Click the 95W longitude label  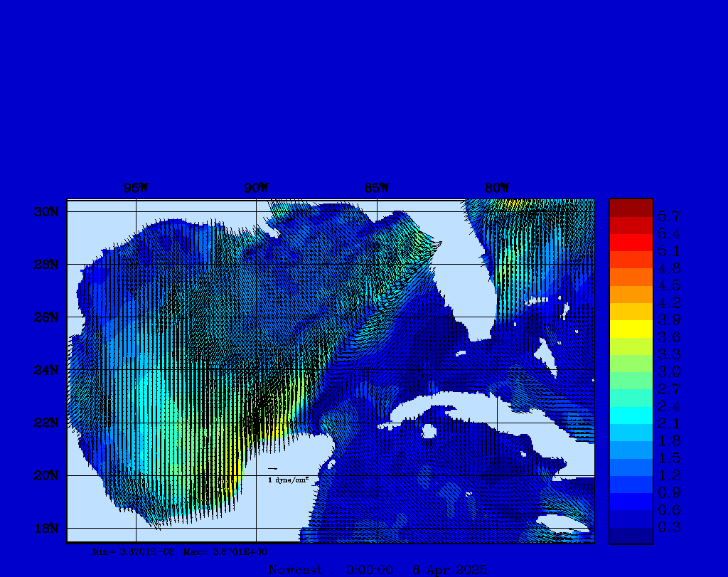tap(136, 188)
